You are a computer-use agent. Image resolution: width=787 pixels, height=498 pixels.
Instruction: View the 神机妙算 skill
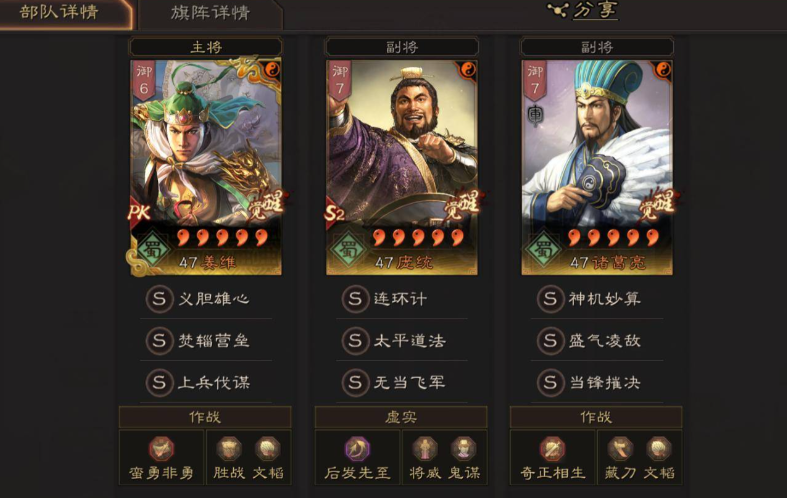click(597, 299)
